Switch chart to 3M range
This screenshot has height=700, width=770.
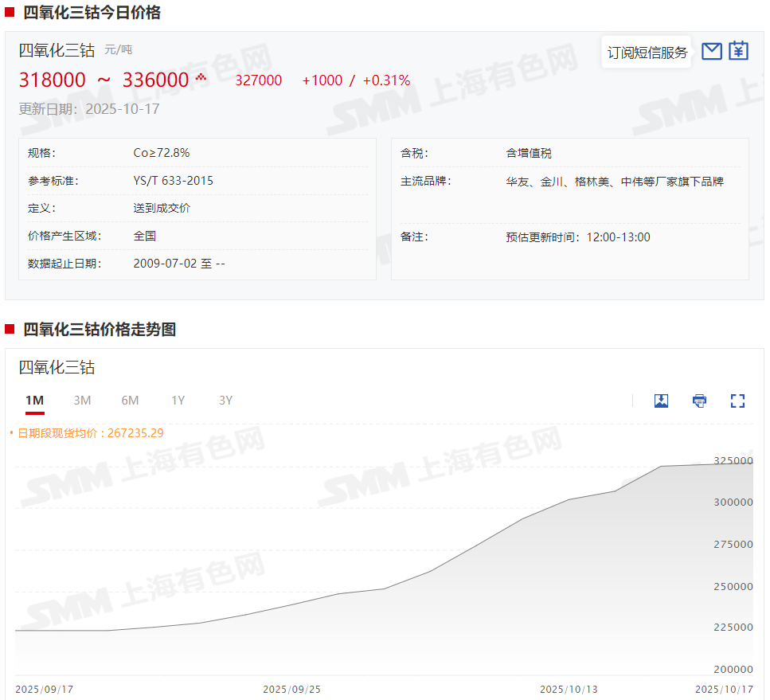pos(82,401)
